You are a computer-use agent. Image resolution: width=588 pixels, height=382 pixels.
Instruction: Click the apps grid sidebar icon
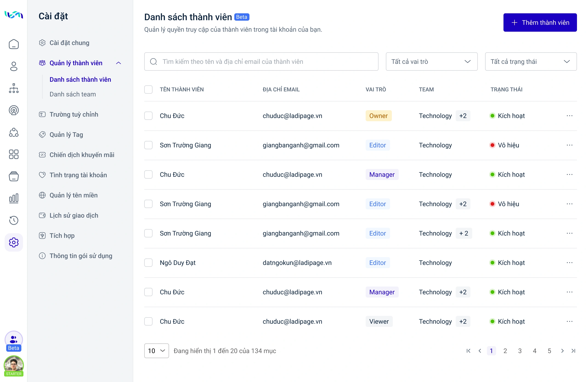click(14, 154)
